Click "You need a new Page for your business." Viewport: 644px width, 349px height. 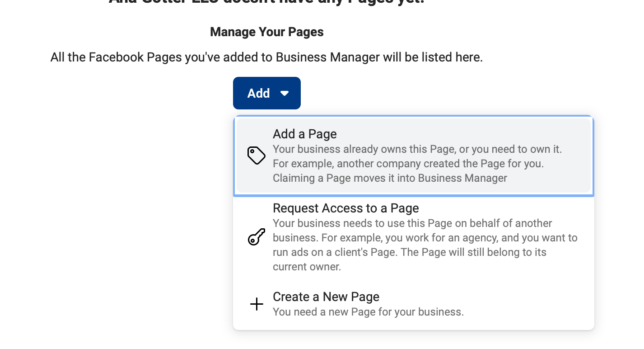coord(368,312)
